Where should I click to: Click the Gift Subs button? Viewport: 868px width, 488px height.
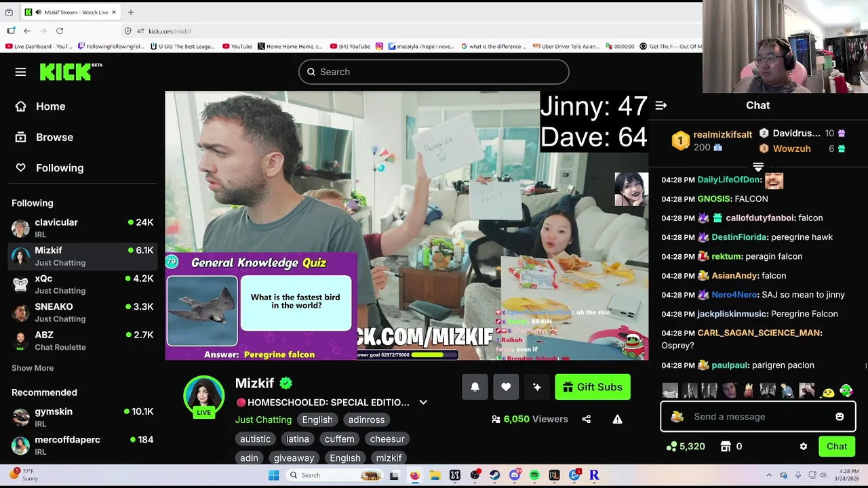pos(593,387)
